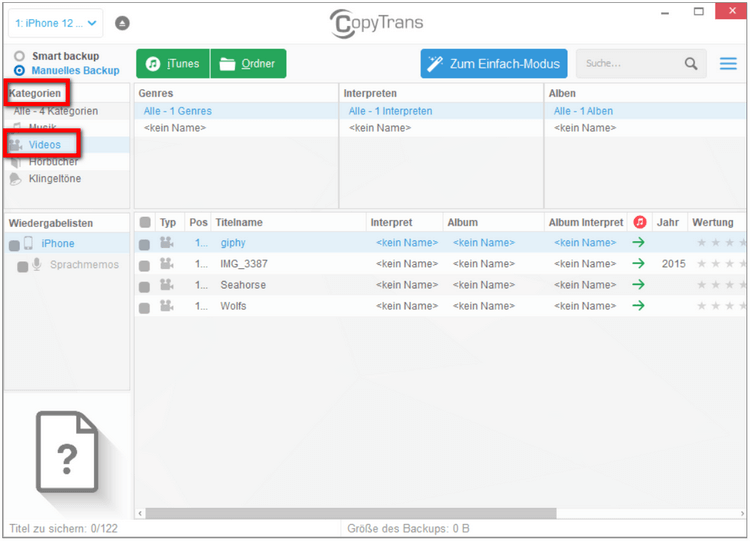Select the Seahorse title

(x=243, y=285)
